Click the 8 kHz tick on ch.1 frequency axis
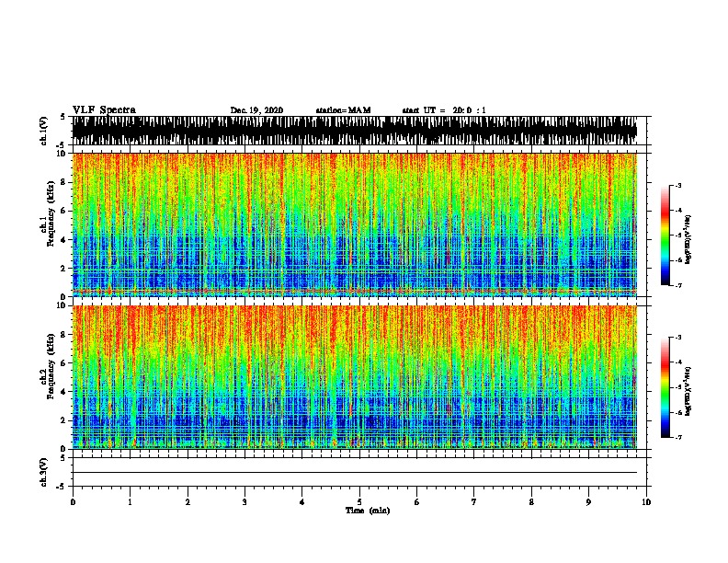This screenshot has width=728, height=563. [63, 182]
